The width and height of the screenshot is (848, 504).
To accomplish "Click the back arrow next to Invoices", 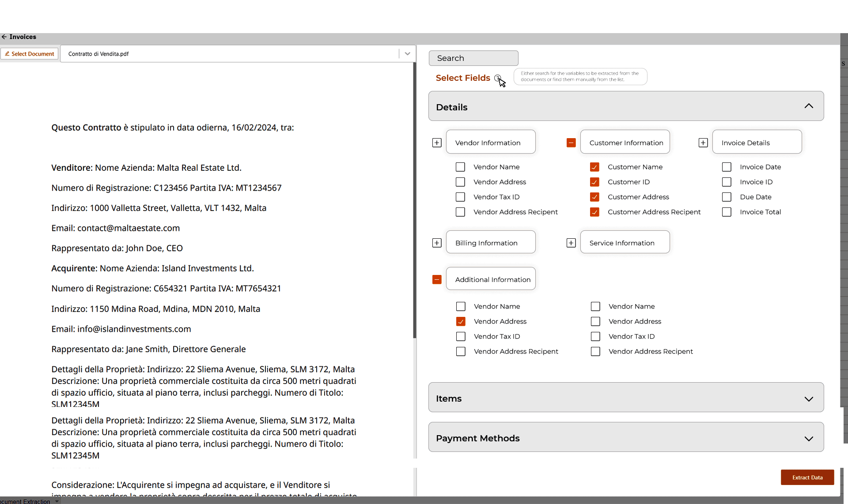I will [x=4, y=37].
